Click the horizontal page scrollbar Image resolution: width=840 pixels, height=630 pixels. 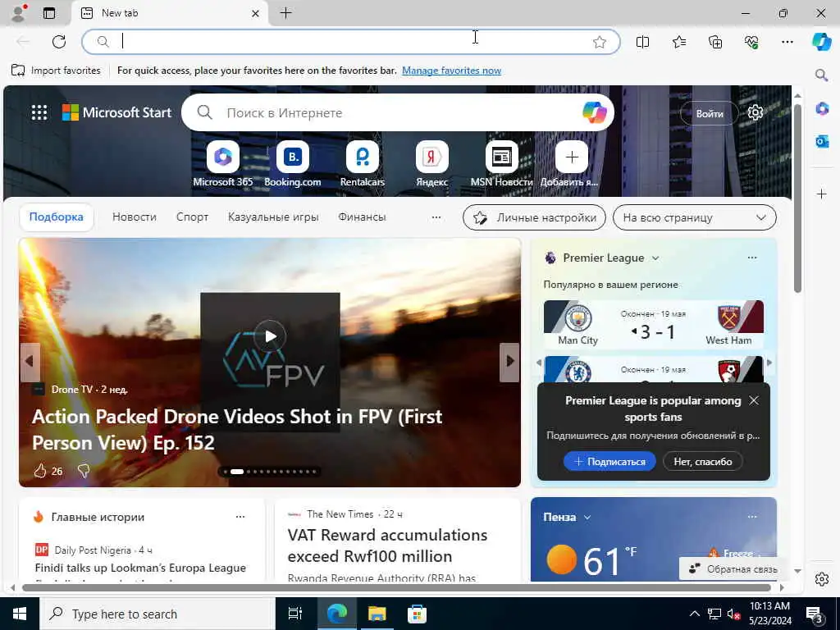tap(396, 587)
